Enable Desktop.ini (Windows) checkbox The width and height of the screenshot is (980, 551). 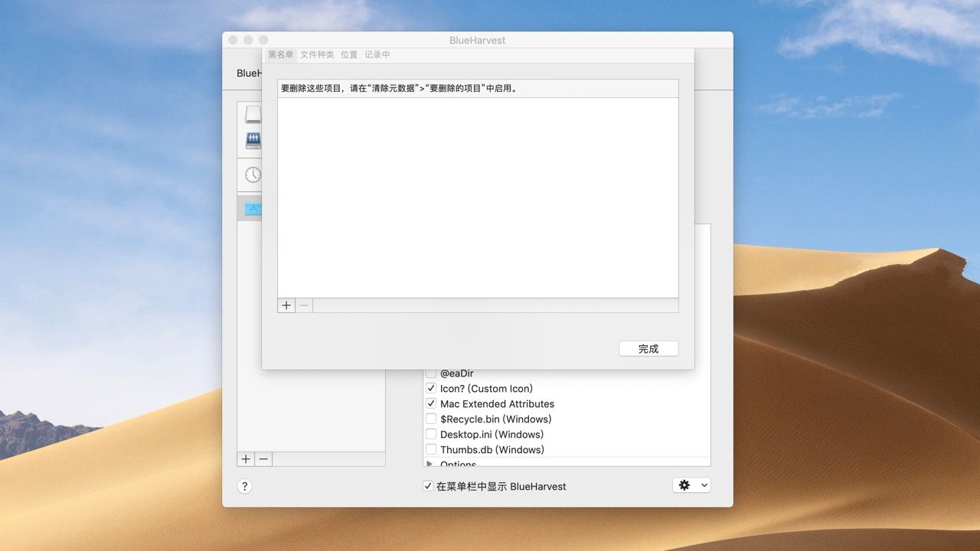(x=431, y=435)
